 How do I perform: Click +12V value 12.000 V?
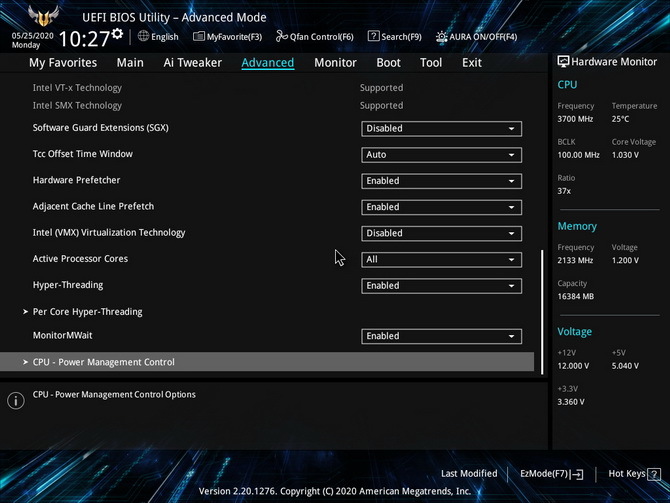click(x=573, y=366)
